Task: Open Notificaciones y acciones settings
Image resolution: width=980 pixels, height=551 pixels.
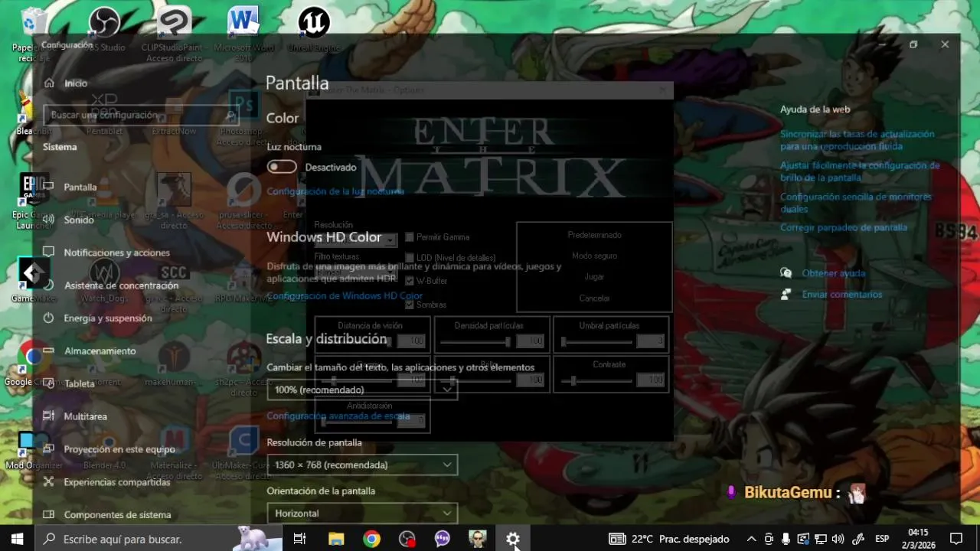Action: (x=116, y=253)
